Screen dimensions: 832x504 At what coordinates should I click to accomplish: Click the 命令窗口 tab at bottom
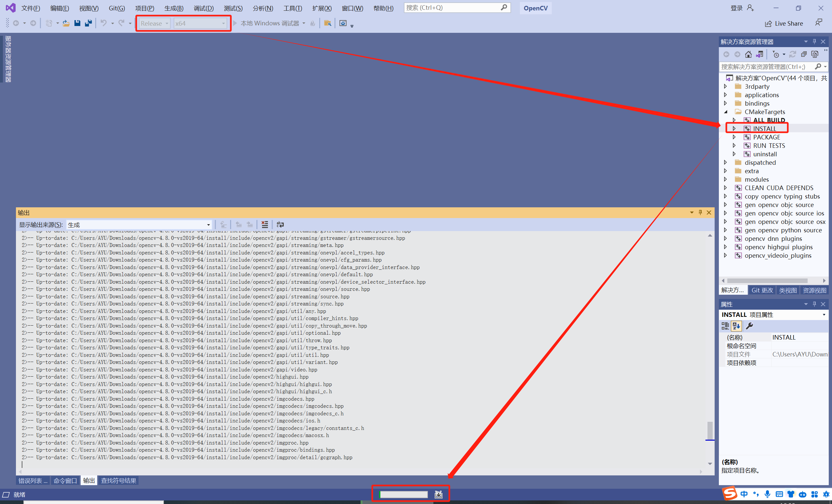tap(64, 481)
